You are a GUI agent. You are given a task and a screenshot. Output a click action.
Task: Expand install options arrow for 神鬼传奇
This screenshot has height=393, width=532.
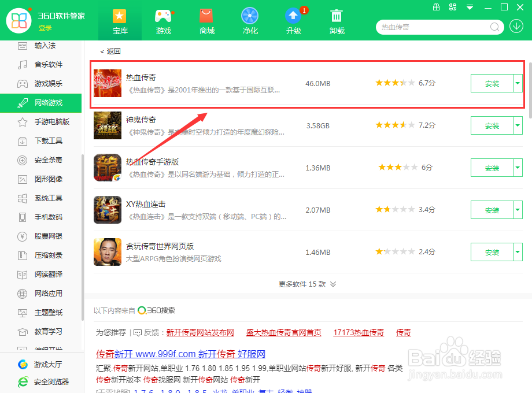pos(518,125)
